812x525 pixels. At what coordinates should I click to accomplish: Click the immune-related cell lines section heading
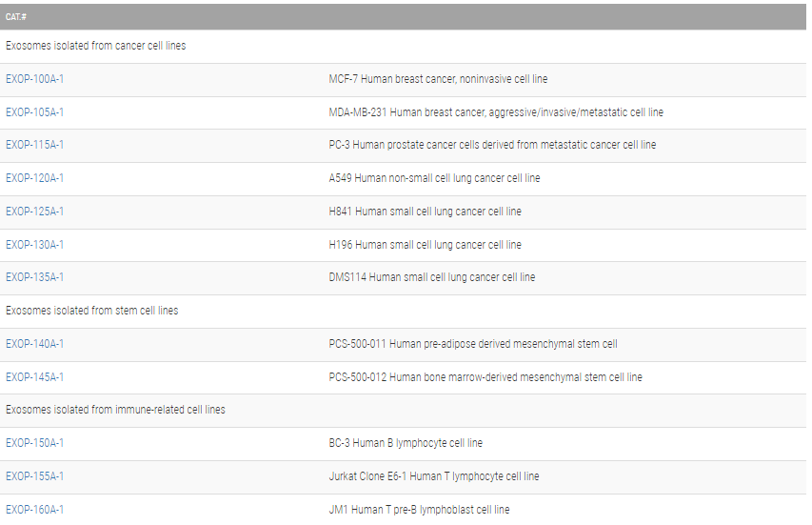(x=115, y=410)
